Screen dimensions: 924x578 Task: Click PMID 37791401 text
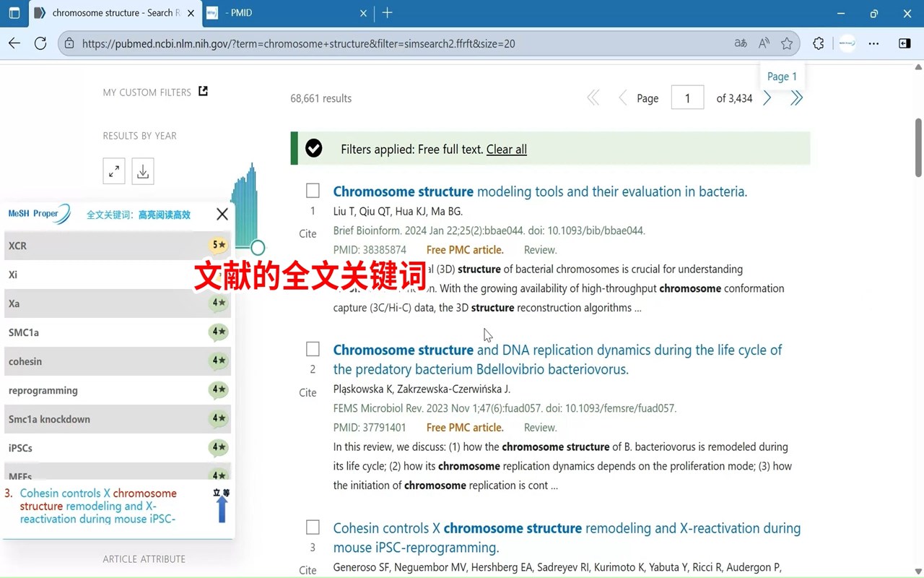point(370,428)
